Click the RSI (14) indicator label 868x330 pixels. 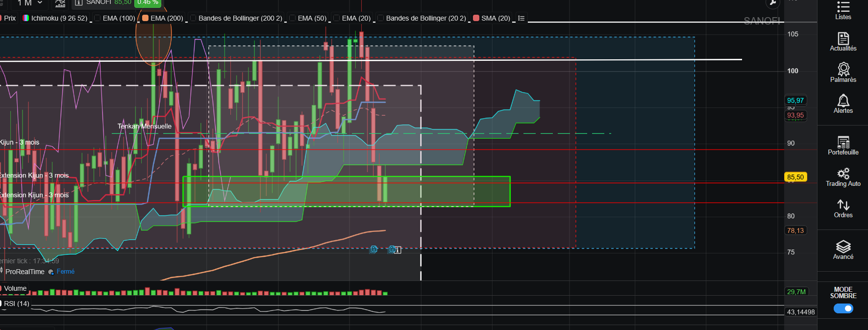click(17, 304)
